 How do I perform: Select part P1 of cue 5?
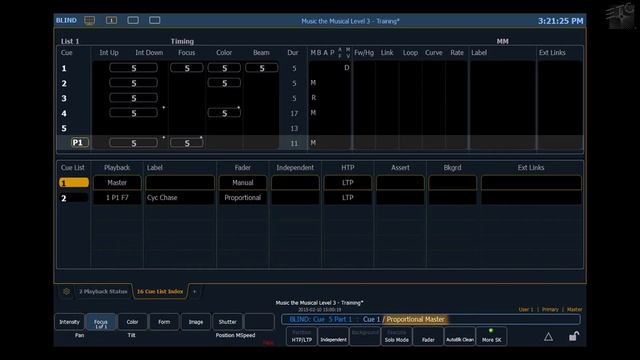click(79, 142)
